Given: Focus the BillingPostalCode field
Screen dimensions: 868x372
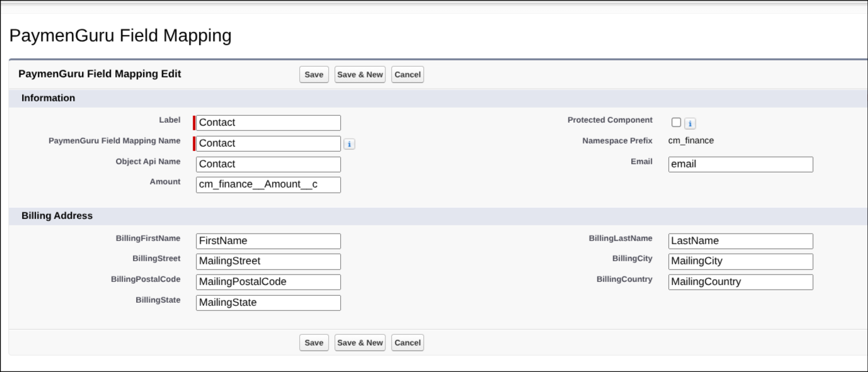Looking at the screenshot, I should (x=268, y=282).
